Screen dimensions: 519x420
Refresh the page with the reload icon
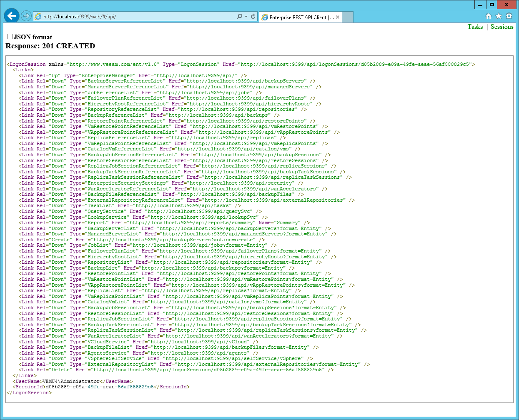pos(253,17)
